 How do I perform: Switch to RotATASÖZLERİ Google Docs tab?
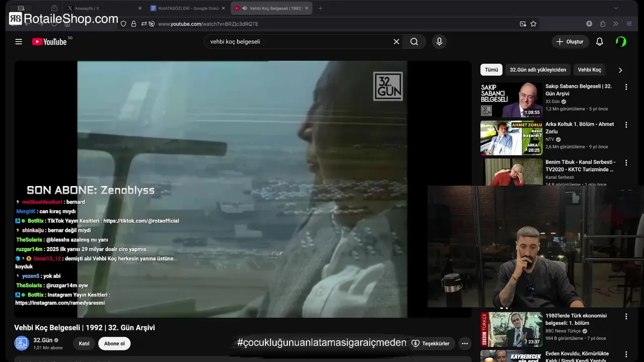[x=188, y=8]
